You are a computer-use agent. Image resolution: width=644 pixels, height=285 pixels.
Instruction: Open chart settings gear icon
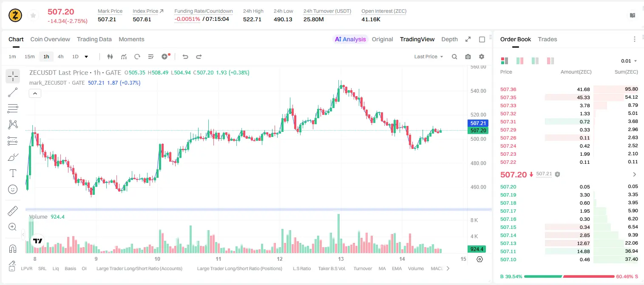click(482, 57)
